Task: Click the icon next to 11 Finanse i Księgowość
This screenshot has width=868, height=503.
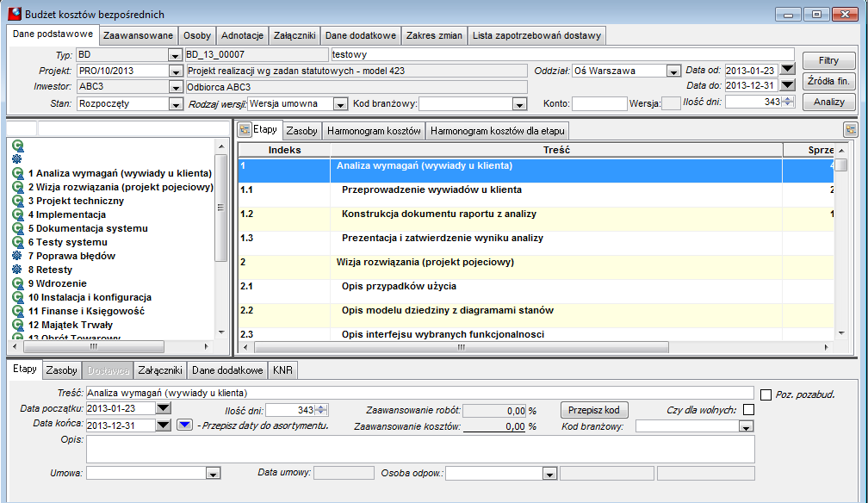Action: coord(18,311)
